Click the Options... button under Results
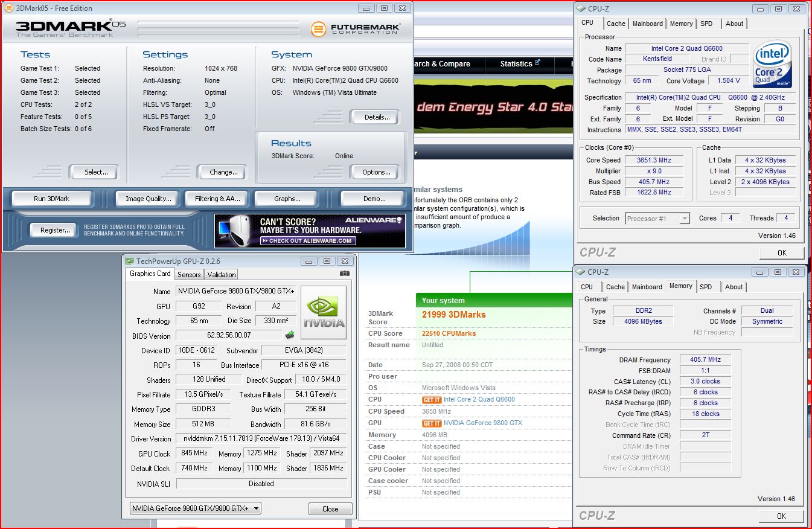 [374, 172]
